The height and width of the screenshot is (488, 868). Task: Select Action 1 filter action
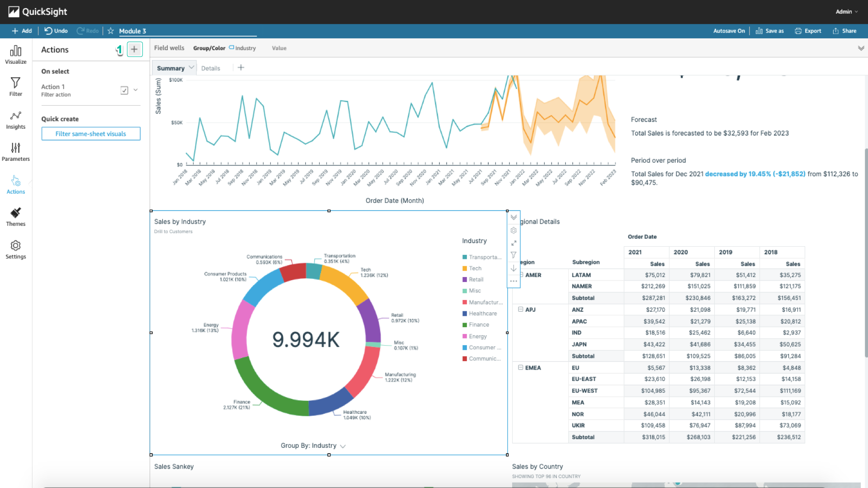[x=56, y=90]
